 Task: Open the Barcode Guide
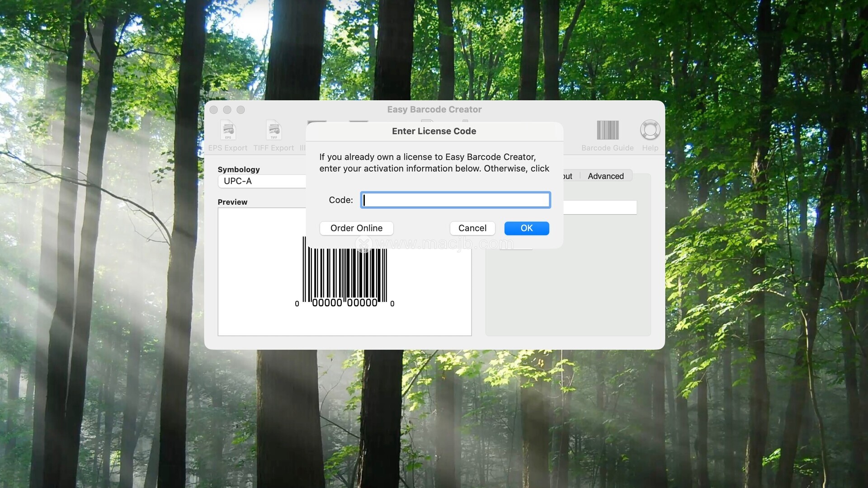tap(607, 131)
